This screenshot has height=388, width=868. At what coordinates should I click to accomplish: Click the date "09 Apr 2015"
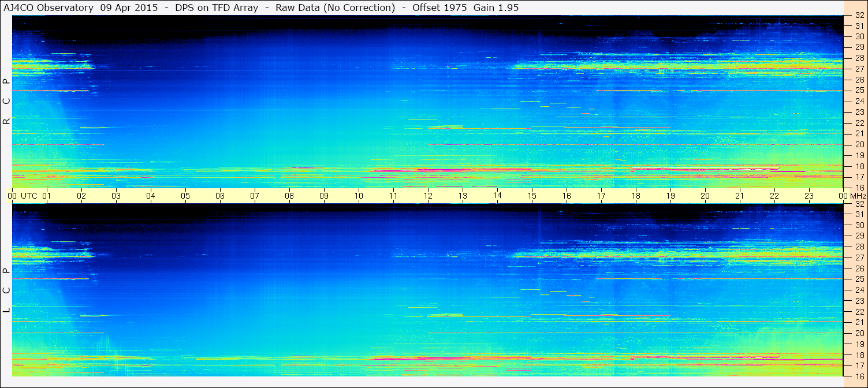129,8
